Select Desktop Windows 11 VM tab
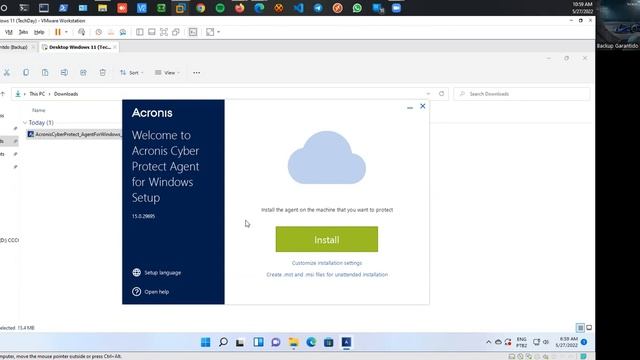Viewport: 640px width, 360px height. [79, 47]
